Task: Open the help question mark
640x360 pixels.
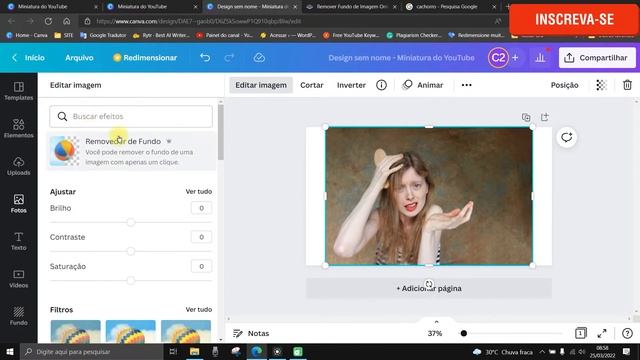Action: coord(627,333)
